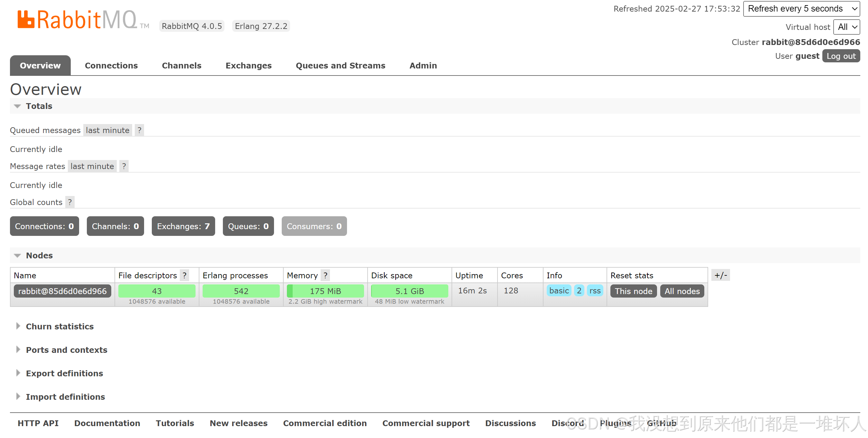Viewport: 868px width, 438px height.
Task: Open node rabbit@85d6d0e6d966 details
Action: tap(62, 291)
